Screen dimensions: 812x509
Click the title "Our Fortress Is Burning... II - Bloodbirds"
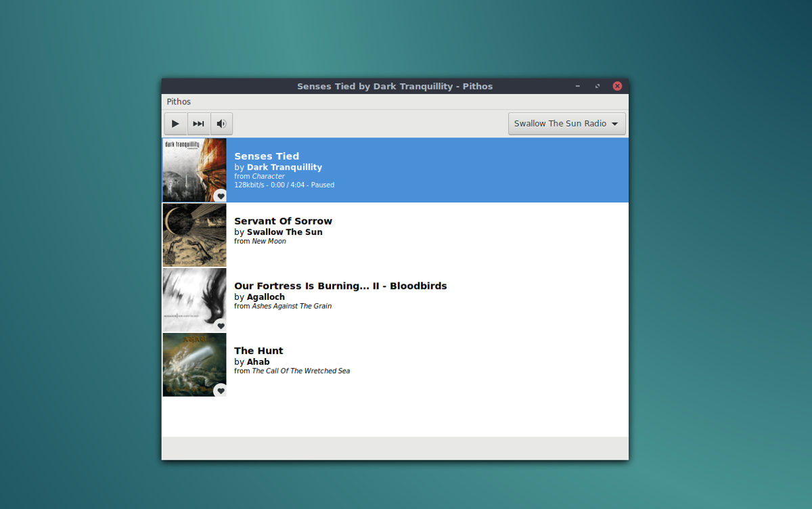340,286
